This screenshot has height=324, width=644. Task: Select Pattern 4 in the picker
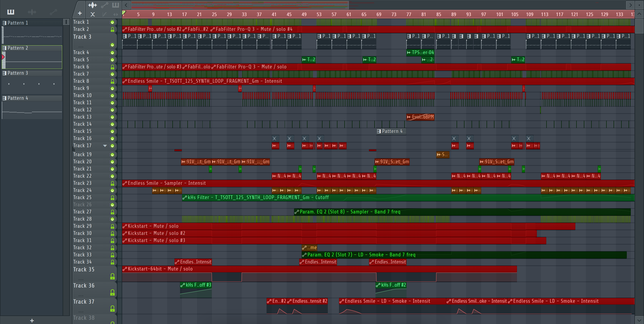coord(17,98)
